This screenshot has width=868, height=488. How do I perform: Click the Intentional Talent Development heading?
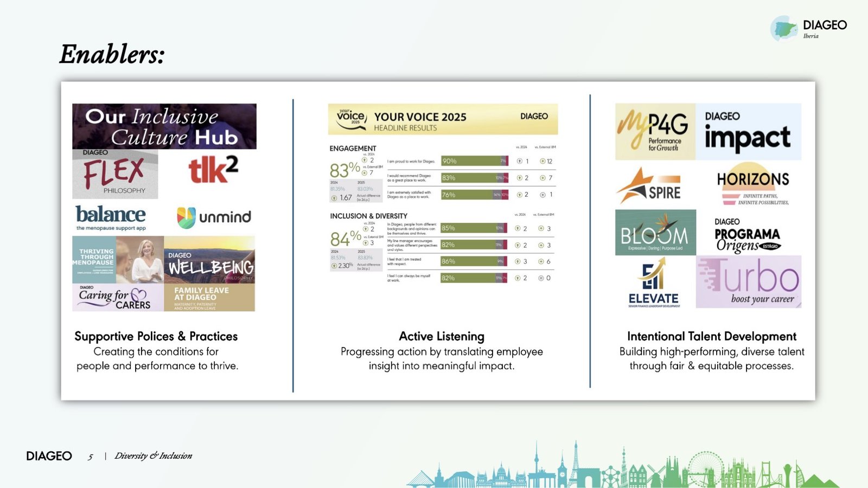[711, 336]
